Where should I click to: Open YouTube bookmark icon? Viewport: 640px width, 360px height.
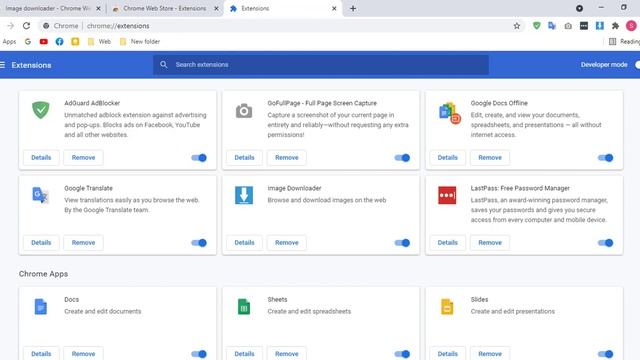tap(44, 41)
